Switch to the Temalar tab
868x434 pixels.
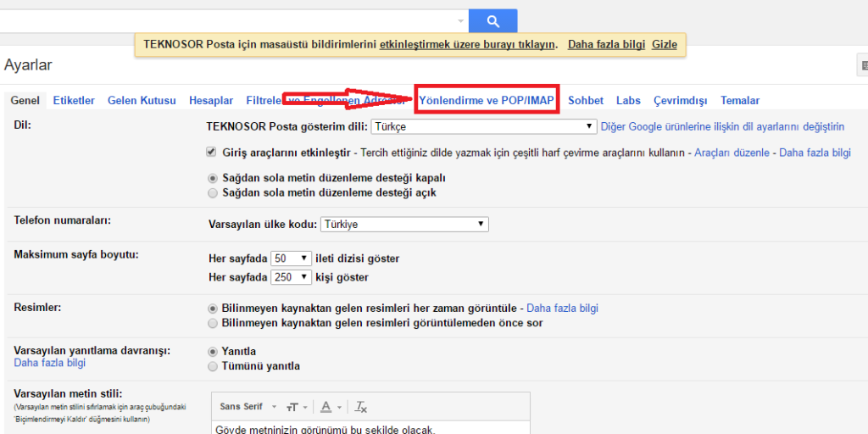[739, 101]
